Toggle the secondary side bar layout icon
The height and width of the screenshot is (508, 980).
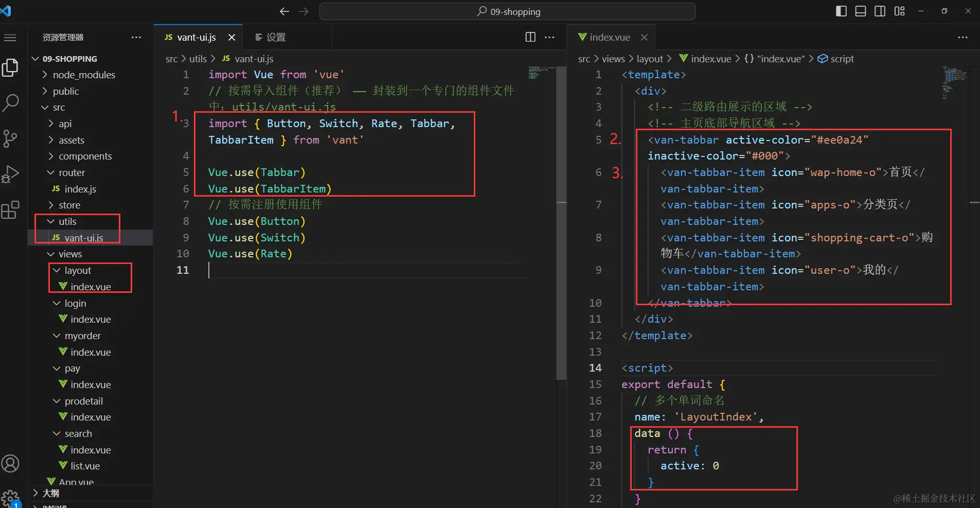880,11
